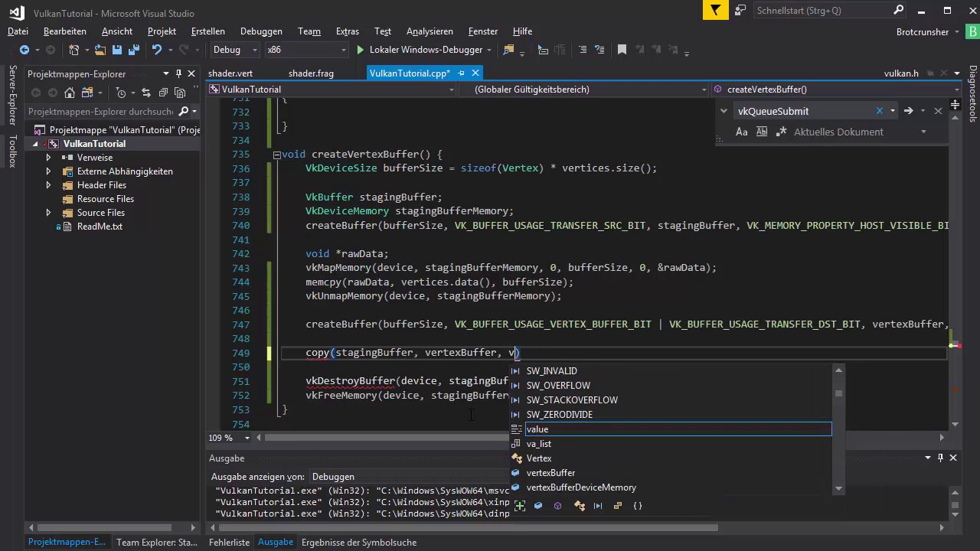This screenshot has height=551, width=980.
Task: Start the Lokaler Windows-Debugger green play button
Action: (360, 50)
